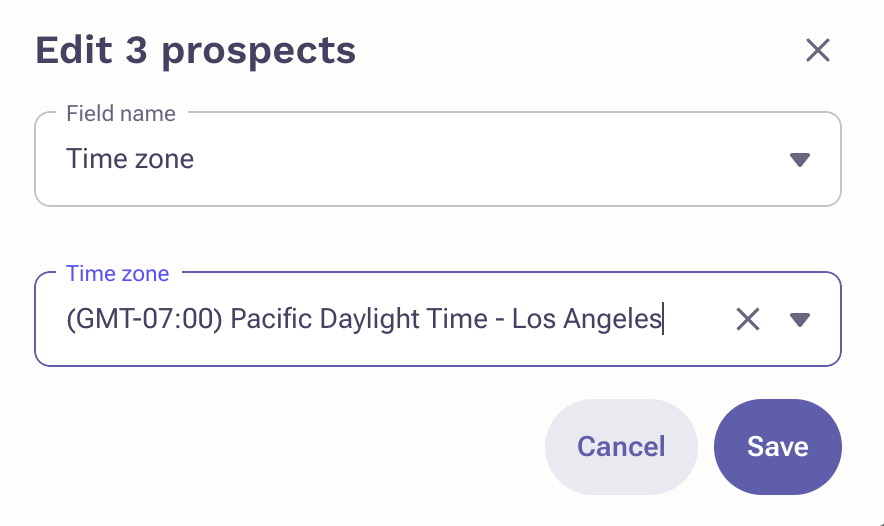Screen dimensions: 884x526
Task: Open the Field name combo box
Action: [438, 159]
